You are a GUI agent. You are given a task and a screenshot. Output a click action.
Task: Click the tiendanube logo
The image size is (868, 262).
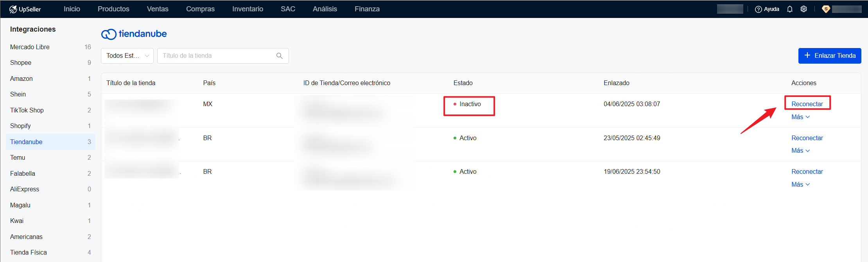[x=134, y=34]
